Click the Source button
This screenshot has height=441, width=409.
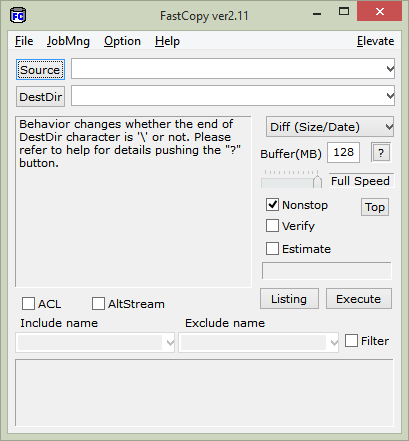click(40, 70)
